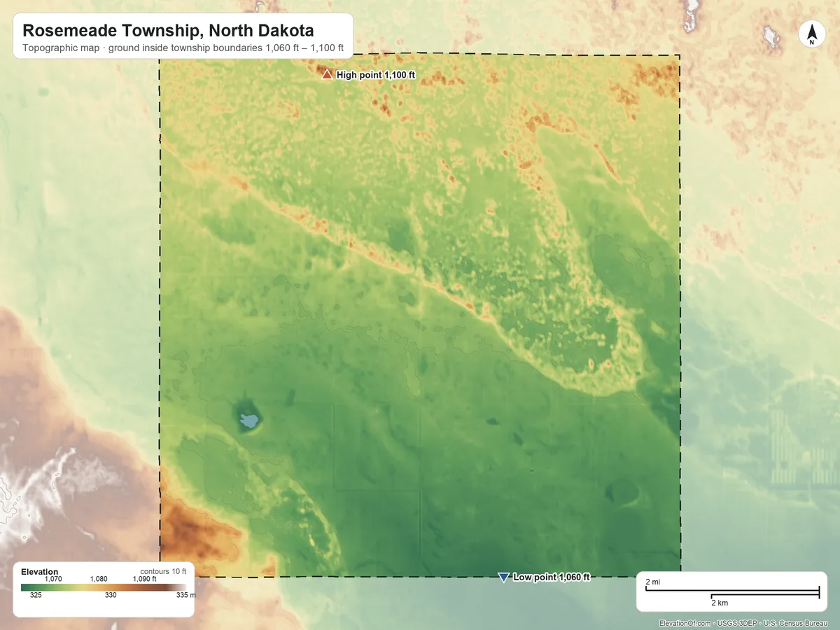The width and height of the screenshot is (840, 630).
Task: Click the "2 mi" scale bar label
Action: point(652,582)
